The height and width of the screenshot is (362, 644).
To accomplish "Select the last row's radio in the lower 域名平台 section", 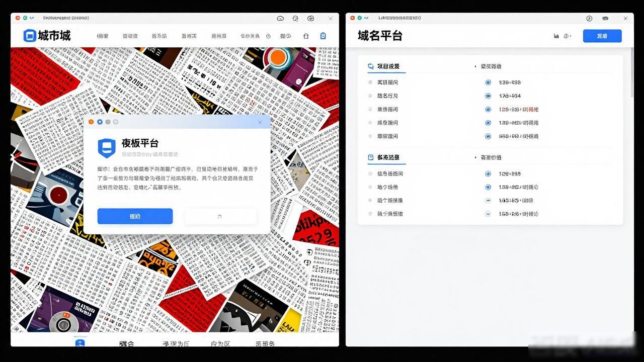I will click(370, 214).
